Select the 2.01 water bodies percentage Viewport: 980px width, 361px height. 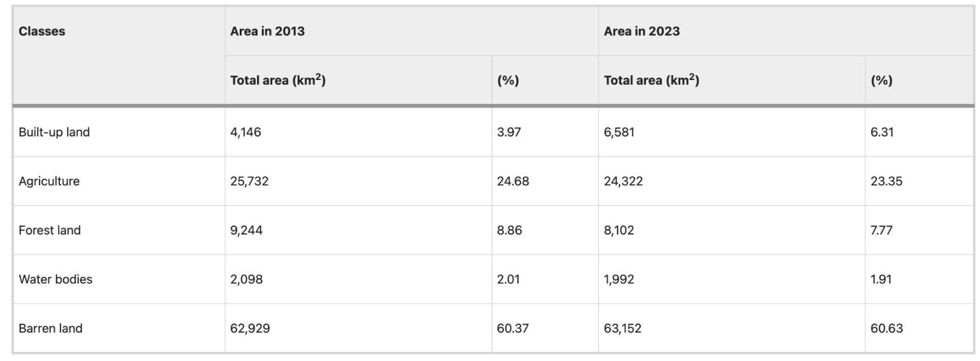[508, 279]
